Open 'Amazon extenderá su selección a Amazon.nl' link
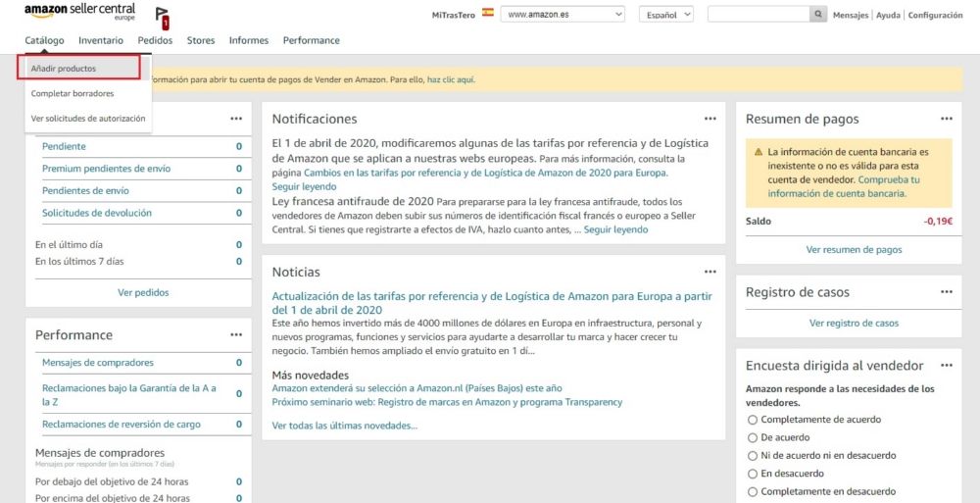 [416, 388]
